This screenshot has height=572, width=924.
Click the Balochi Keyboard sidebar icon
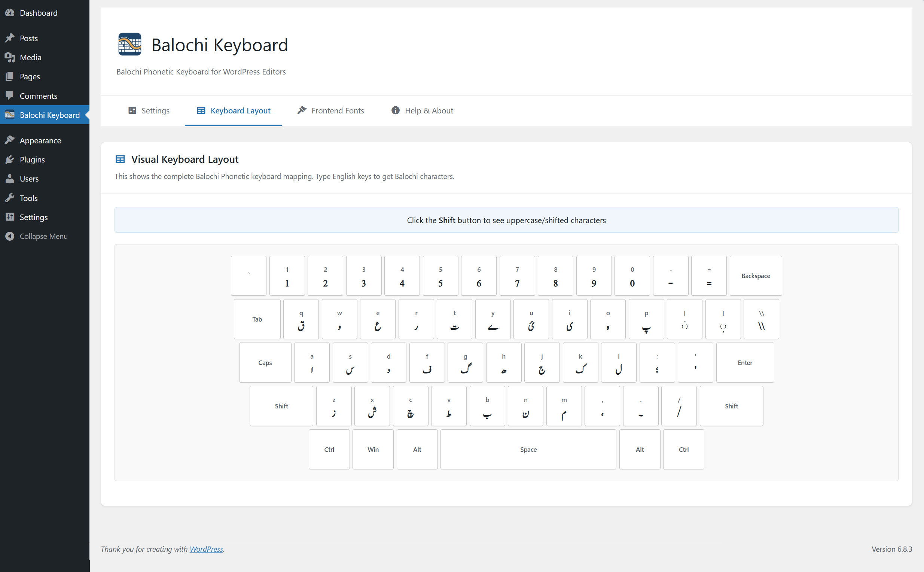(10, 115)
